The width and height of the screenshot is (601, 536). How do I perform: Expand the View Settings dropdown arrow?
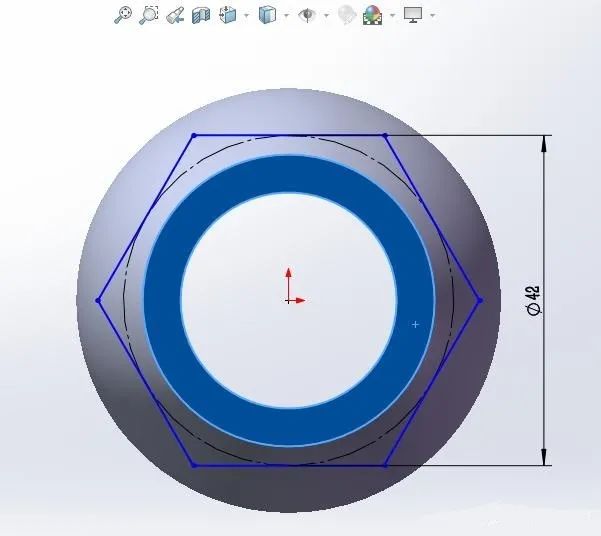[x=433, y=16]
